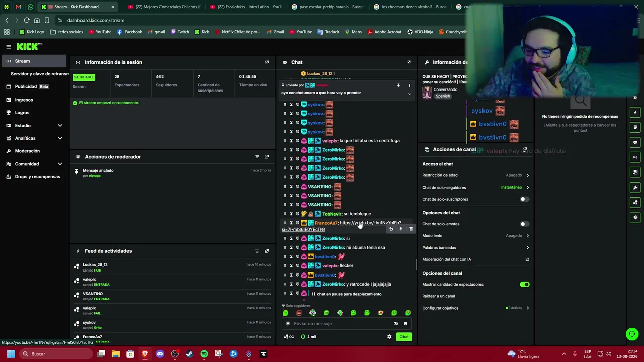The width and height of the screenshot is (644, 362).
Task: Open Moderación in the sidebar
Action: [x=33, y=151]
